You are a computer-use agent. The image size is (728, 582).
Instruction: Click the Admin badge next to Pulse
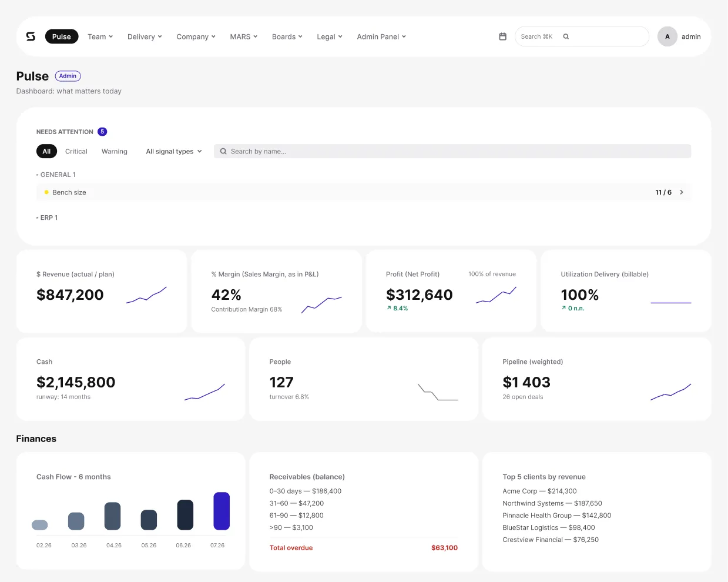tap(68, 76)
